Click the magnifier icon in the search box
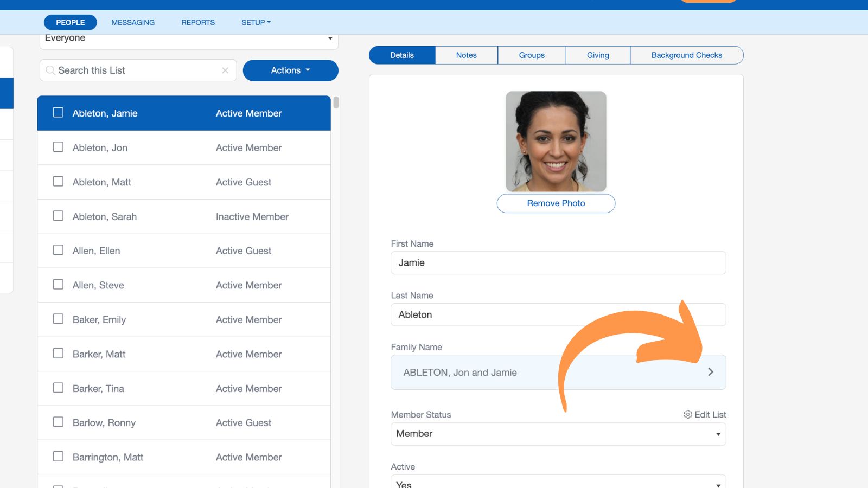 pos(50,70)
